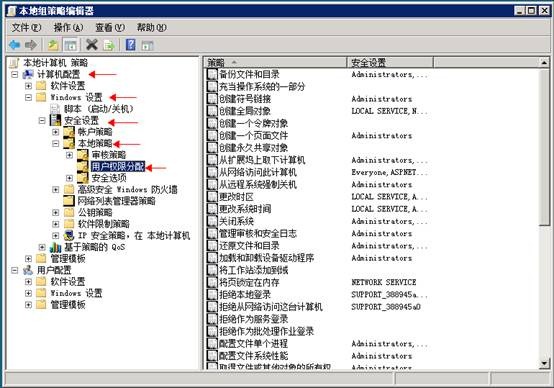554x388 pixels.
Task: Sort by the 策略 column header
Action: 276,63
